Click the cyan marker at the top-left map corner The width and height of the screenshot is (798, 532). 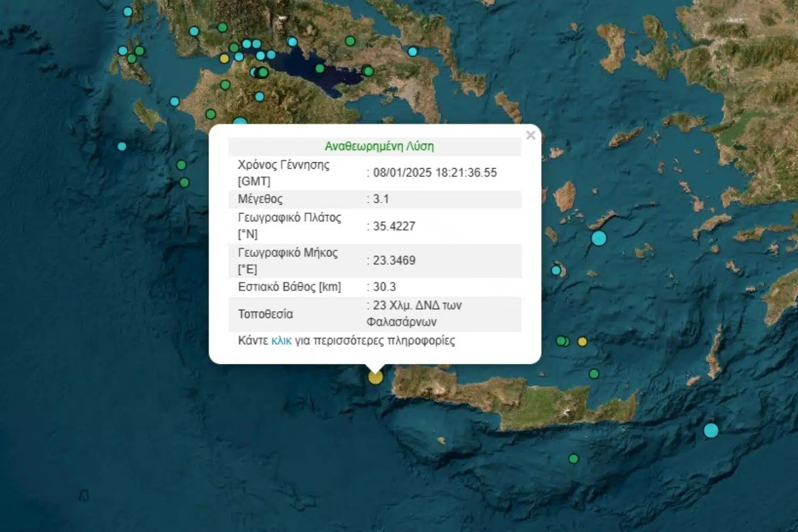pos(128,12)
